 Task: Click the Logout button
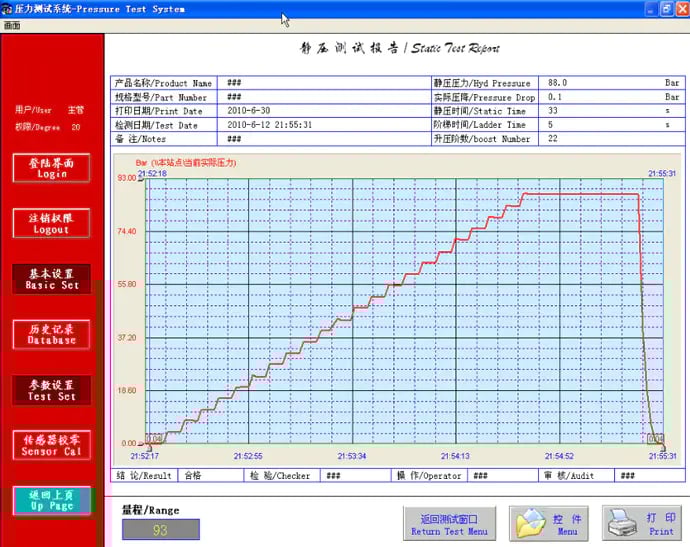pos(51,224)
